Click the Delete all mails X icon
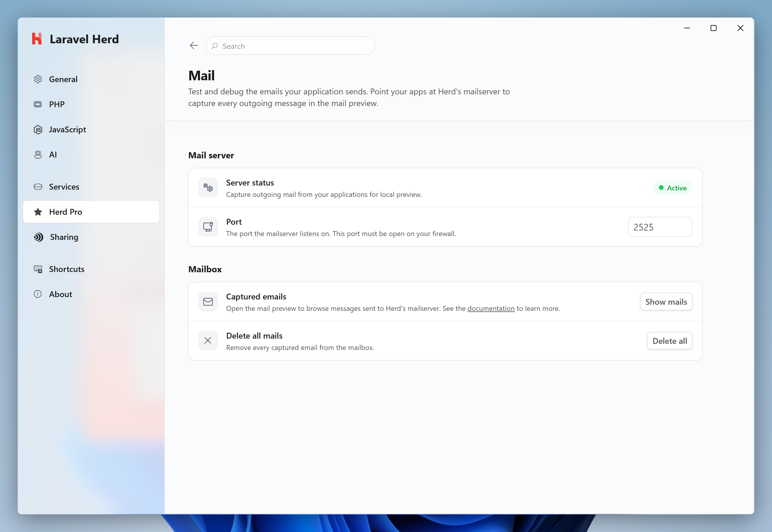Viewport: 772px width, 532px height. point(208,341)
